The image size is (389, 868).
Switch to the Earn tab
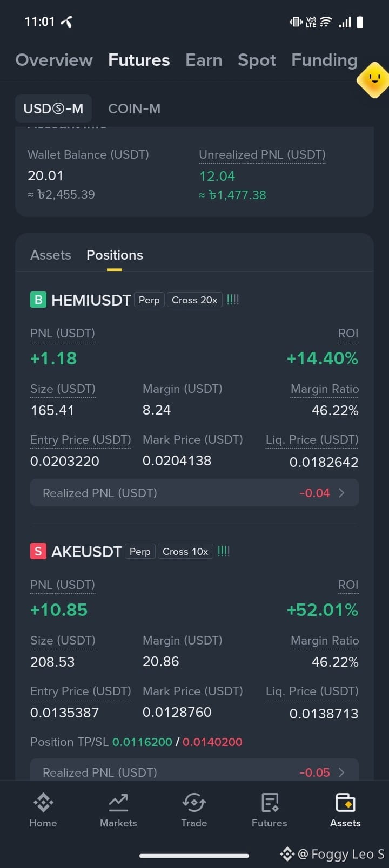[x=204, y=60]
